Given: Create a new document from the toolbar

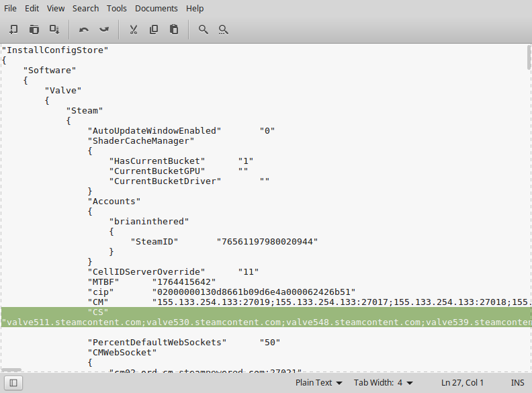Looking at the screenshot, I should [x=13, y=30].
